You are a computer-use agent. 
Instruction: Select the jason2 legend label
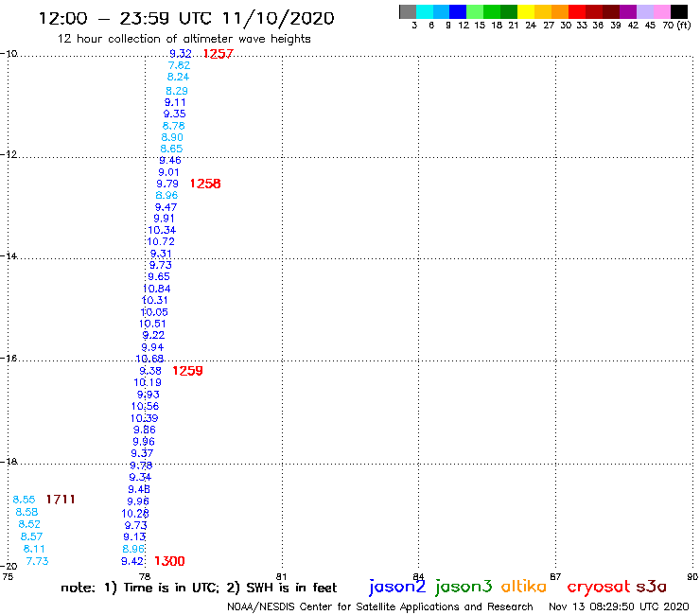click(397, 587)
